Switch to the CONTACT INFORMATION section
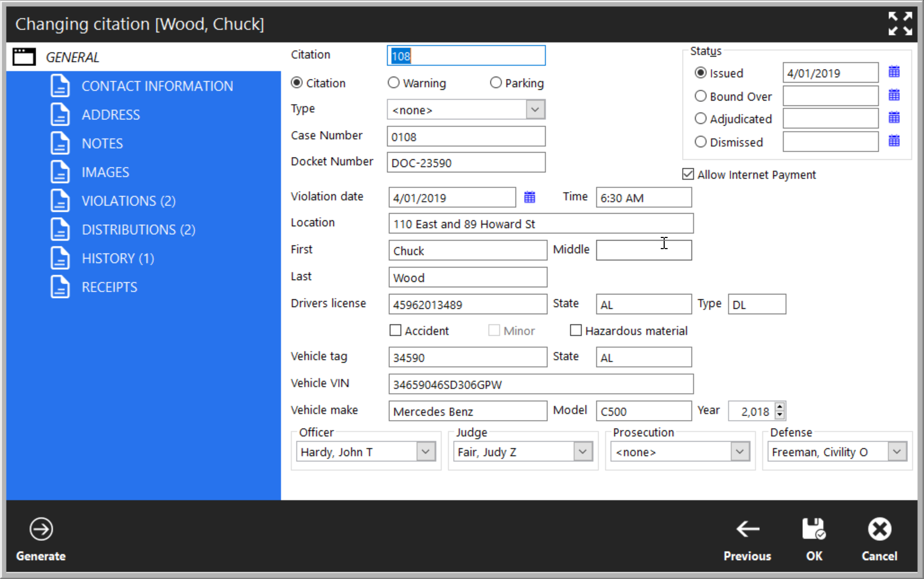Image resolution: width=924 pixels, height=579 pixels. [x=157, y=86]
